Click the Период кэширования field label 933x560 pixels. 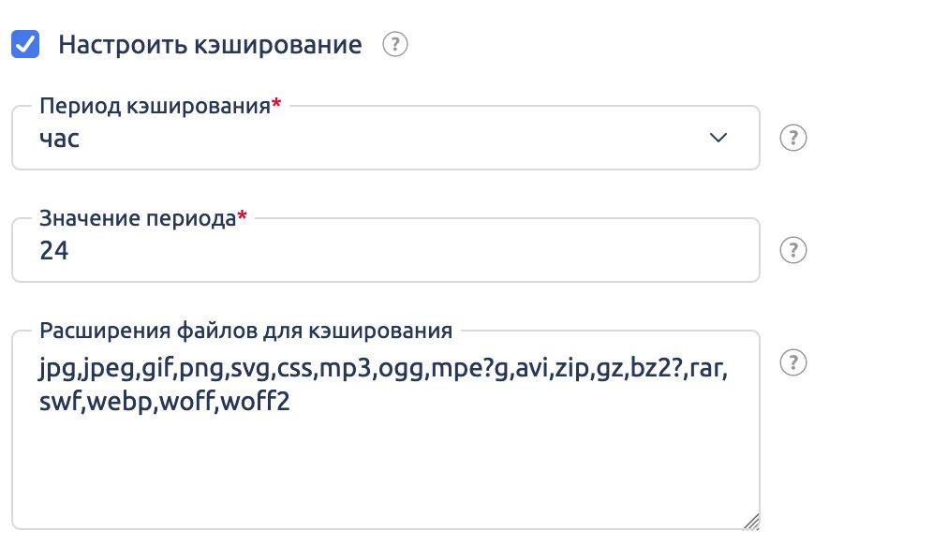tap(155, 106)
